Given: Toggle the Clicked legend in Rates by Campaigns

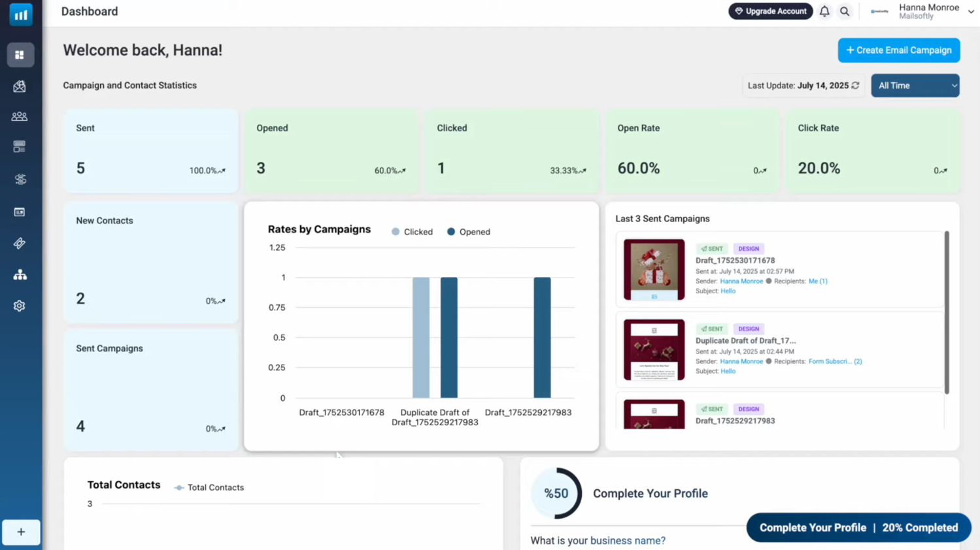Looking at the screenshot, I should point(411,231).
